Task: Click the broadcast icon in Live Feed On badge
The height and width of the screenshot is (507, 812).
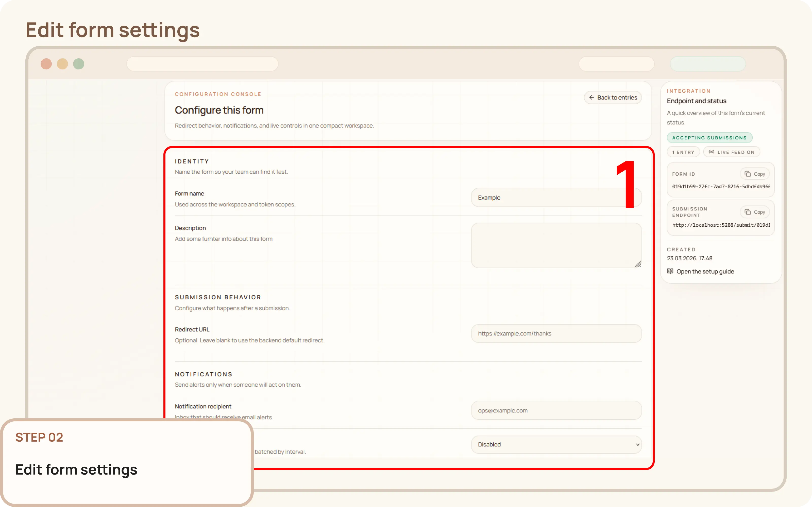Action: click(x=711, y=152)
